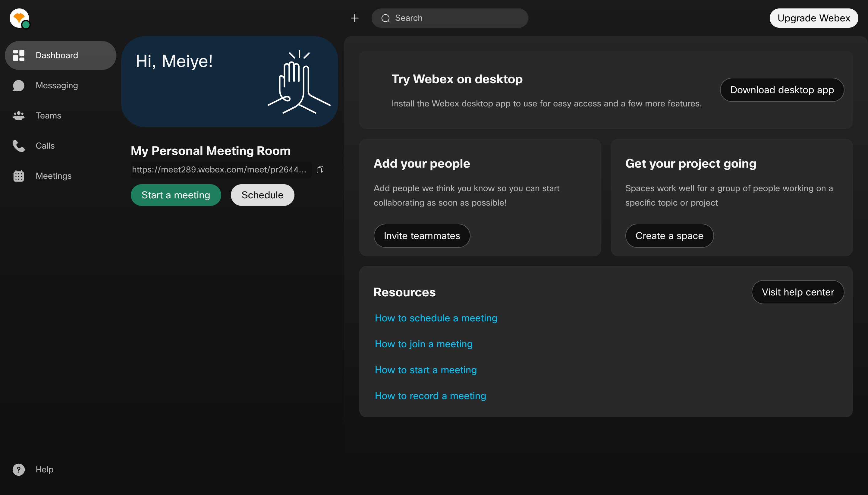Click the Upgrade Webex button
Viewport: 868px width, 495px height.
(x=814, y=18)
